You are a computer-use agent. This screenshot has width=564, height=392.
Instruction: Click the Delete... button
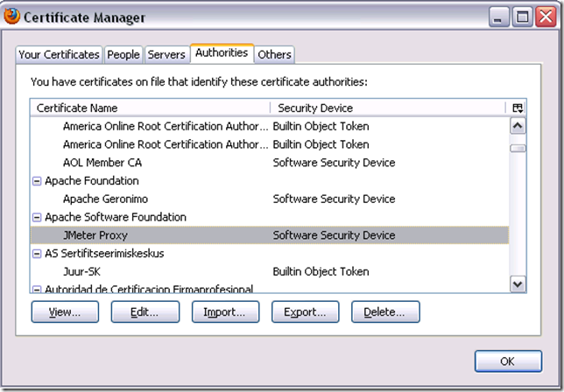click(x=385, y=311)
